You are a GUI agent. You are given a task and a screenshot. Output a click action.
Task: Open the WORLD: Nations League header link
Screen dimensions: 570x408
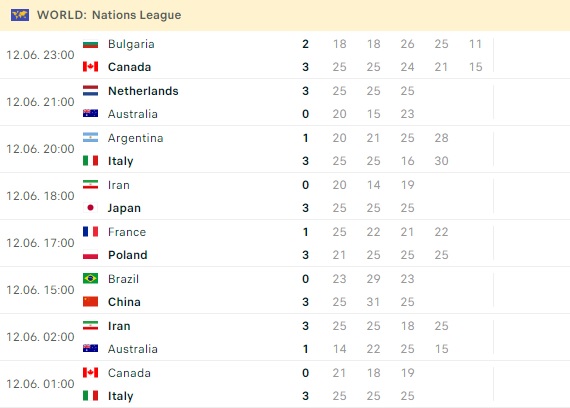click(x=109, y=15)
